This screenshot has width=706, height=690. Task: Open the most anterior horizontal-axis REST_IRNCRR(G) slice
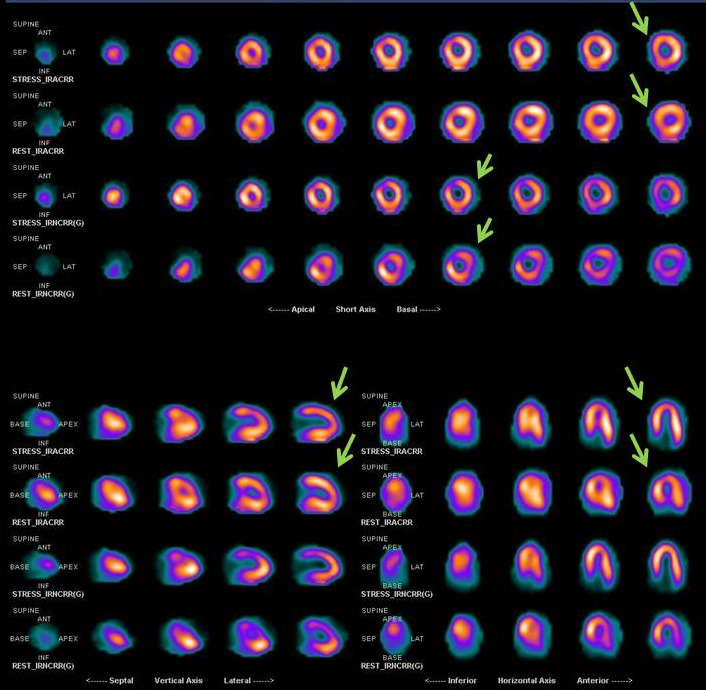click(669, 634)
